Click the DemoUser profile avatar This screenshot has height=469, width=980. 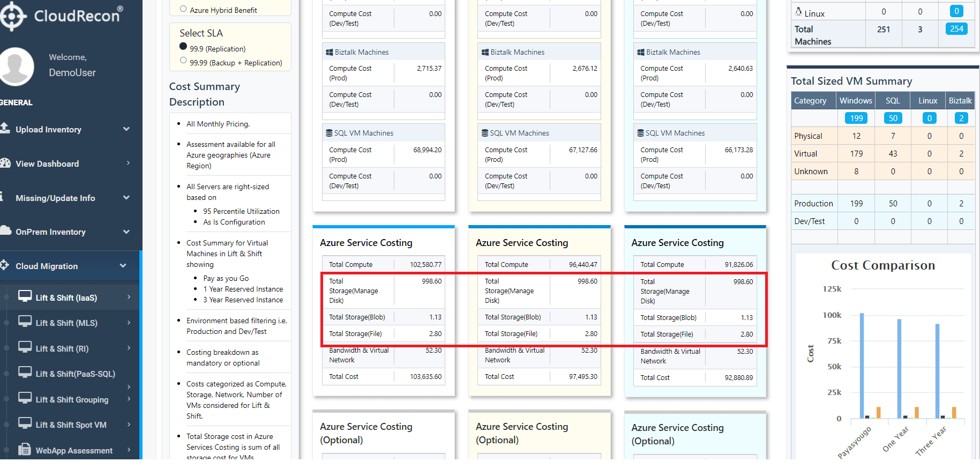16,66
